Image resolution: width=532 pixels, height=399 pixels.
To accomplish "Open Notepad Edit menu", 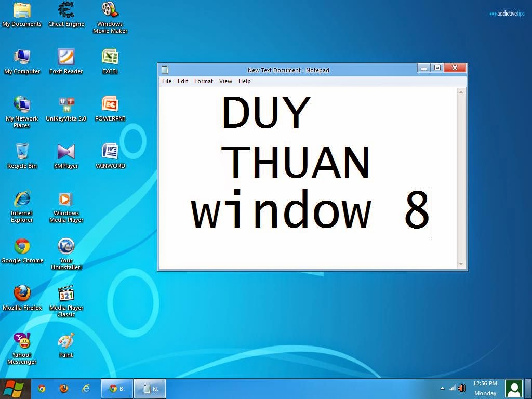I will click(x=182, y=81).
